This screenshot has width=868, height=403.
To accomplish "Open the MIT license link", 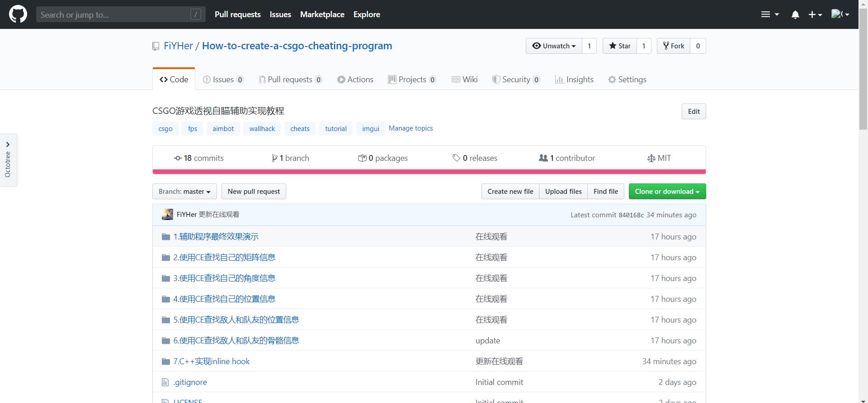I will click(659, 158).
